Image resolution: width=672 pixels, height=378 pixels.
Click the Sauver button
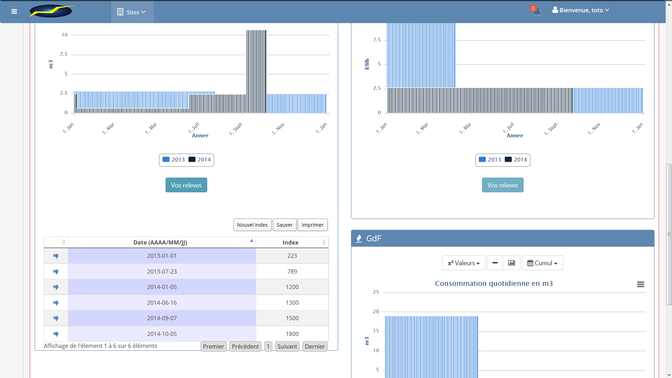pos(285,225)
